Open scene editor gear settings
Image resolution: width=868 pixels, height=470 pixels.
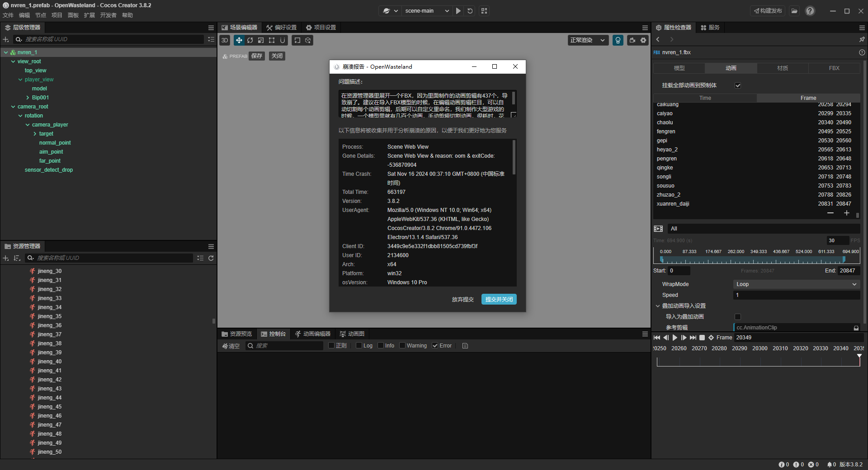pos(643,40)
